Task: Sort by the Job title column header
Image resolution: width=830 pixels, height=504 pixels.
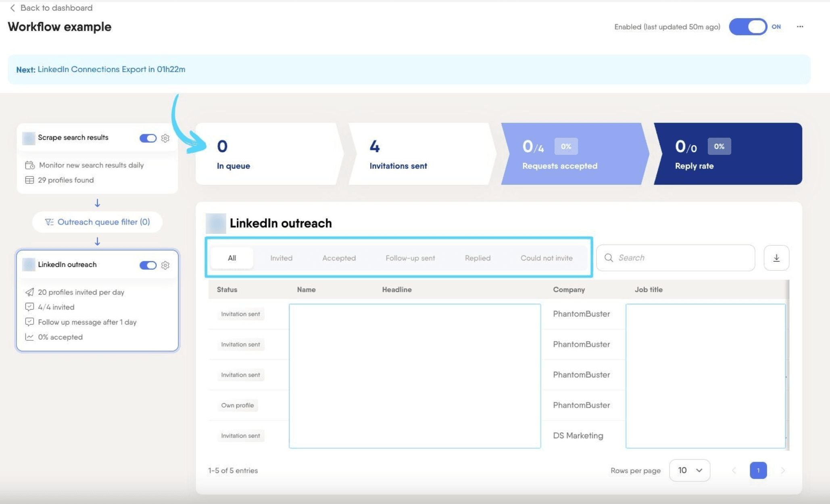Action: (649, 289)
